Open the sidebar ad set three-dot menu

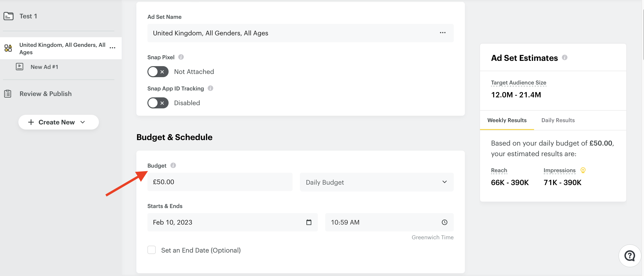click(x=112, y=48)
